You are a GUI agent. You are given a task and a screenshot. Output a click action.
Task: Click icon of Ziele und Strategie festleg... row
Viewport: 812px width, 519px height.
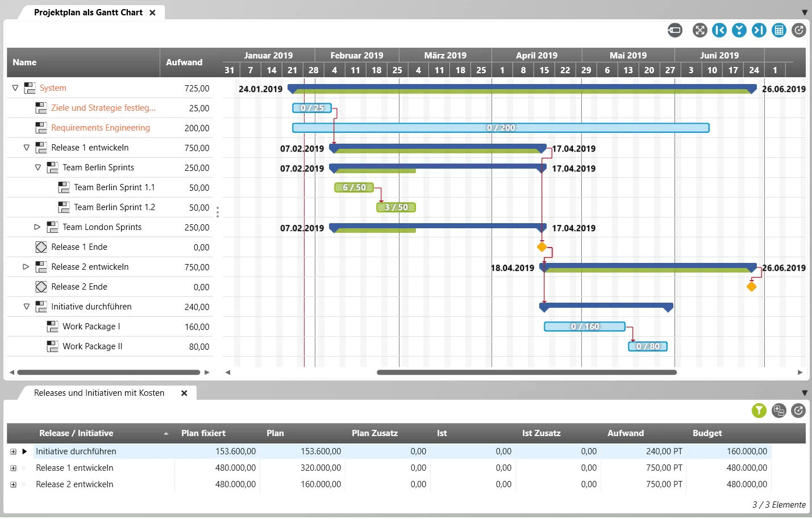[x=41, y=108]
